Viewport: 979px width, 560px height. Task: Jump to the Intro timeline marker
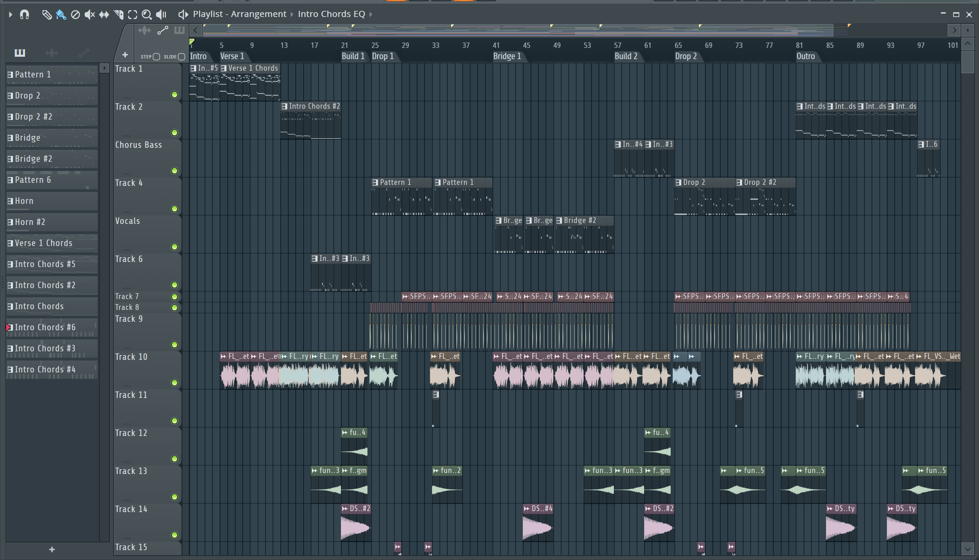[199, 56]
